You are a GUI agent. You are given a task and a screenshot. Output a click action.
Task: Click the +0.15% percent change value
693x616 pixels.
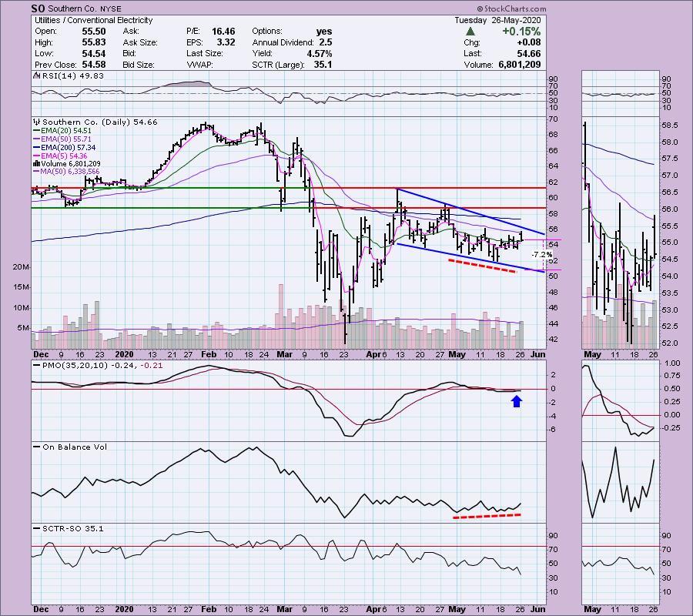pos(521,32)
